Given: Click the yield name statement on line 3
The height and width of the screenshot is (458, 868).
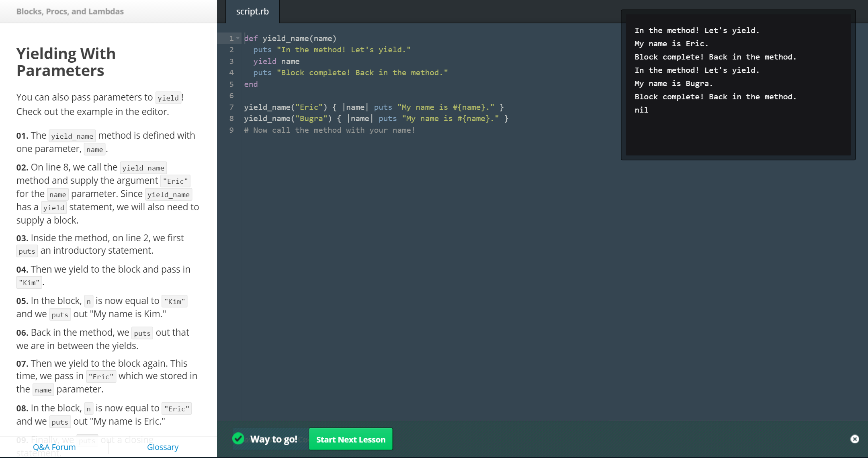Looking at the screenshot, I should [276, 61].
